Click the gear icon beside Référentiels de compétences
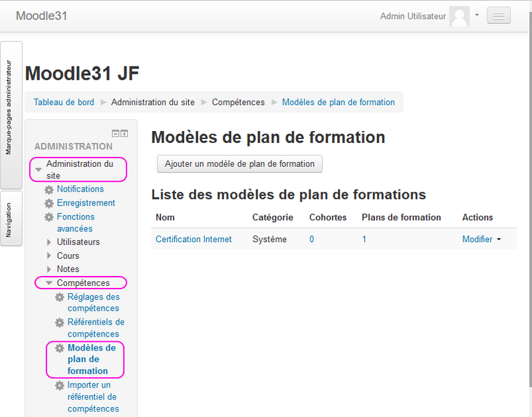 [59, 323]
